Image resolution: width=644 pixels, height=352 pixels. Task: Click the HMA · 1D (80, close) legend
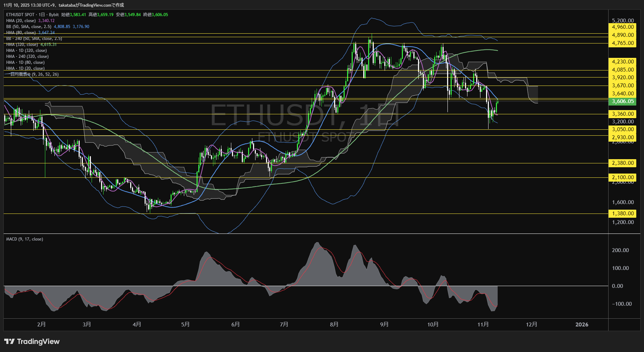25,62
